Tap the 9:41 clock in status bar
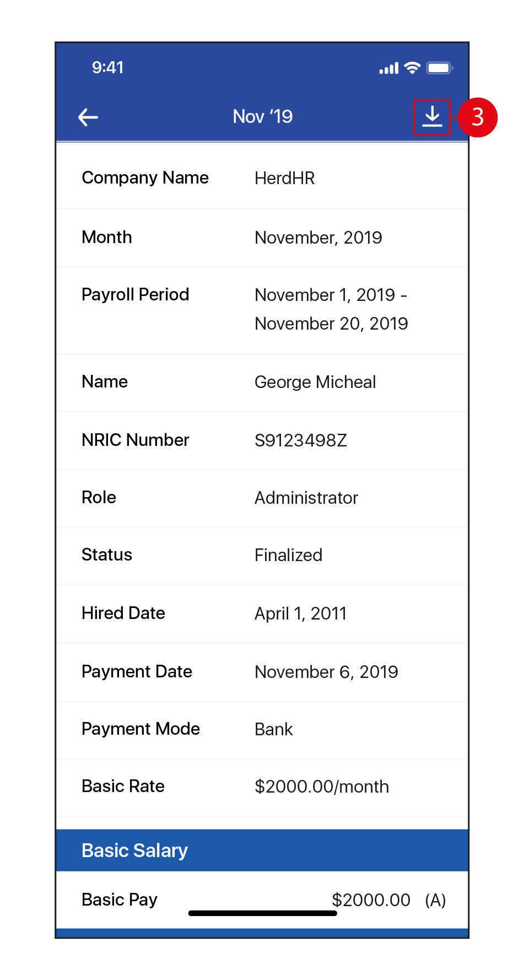 click(107, 68)
